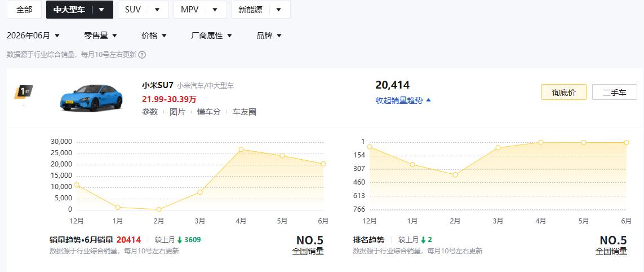Click the 二手车 button
Screen dimensions: 644x272
tap(615, 92)
